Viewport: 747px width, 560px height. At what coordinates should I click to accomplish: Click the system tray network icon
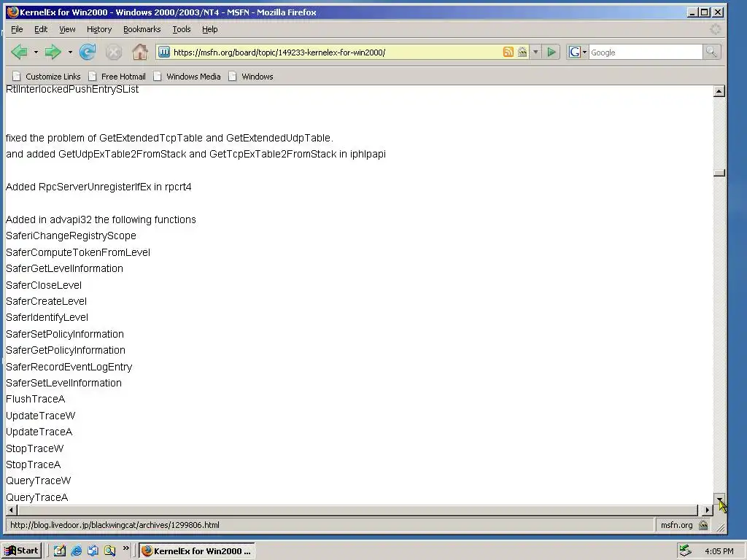point(685,551)
